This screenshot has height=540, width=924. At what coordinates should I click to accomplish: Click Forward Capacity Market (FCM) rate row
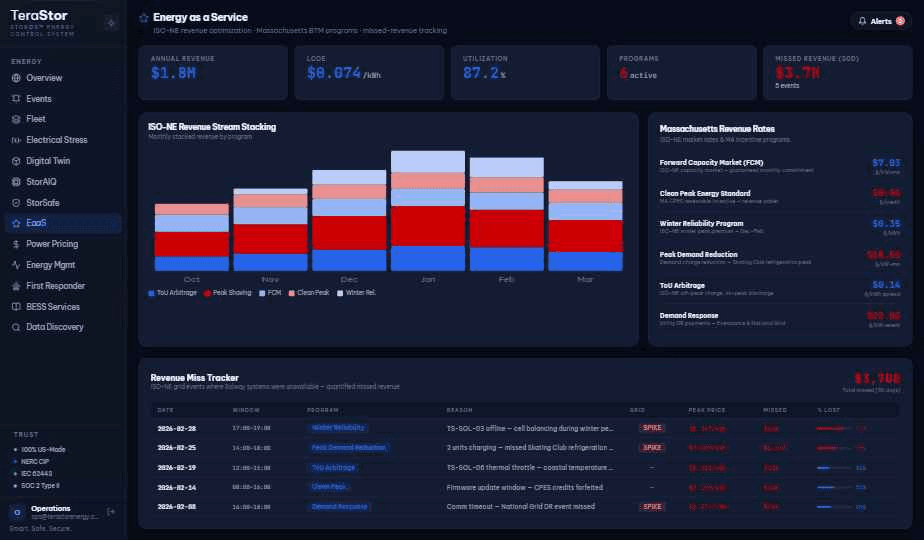pyautogui.click(x=780, y=166)
